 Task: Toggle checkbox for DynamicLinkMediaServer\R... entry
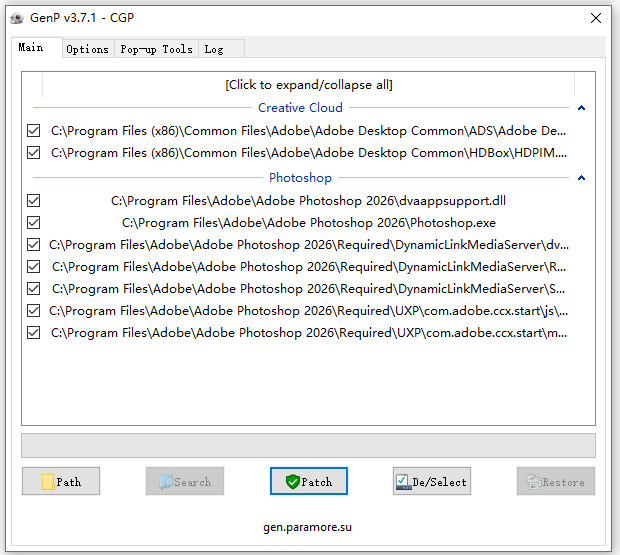(34, 267)
